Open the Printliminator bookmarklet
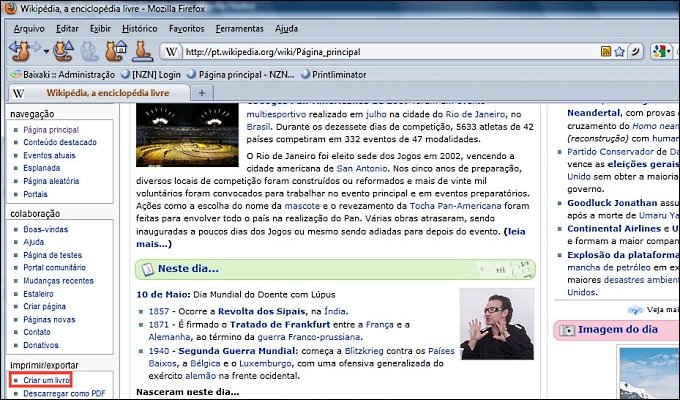 (x=333, y=75)
